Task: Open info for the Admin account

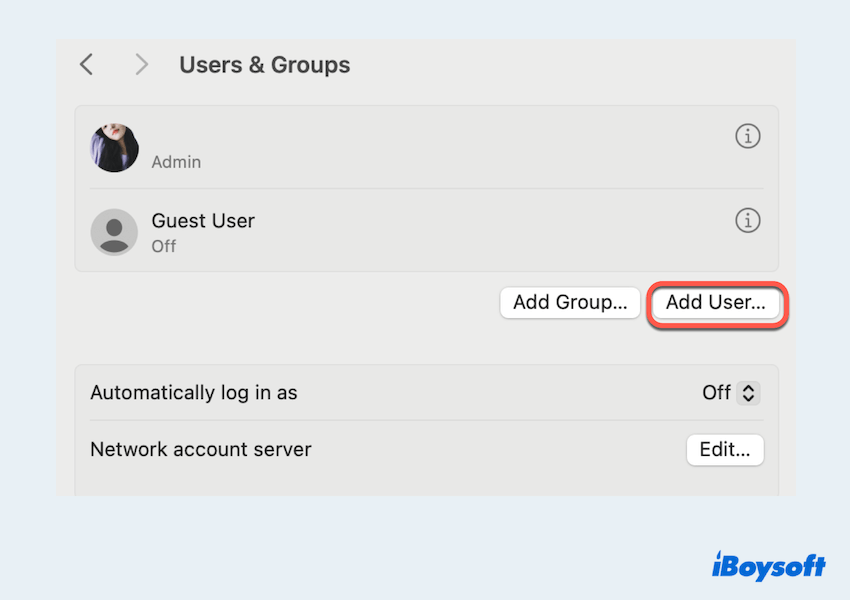Action: [x=747, y=136]
